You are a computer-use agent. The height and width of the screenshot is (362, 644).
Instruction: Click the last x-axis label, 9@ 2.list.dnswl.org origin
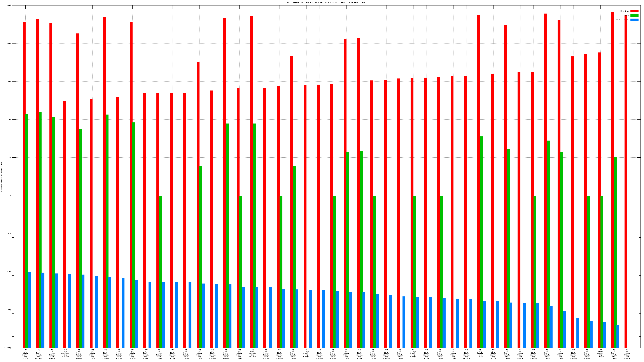[627, 354]
